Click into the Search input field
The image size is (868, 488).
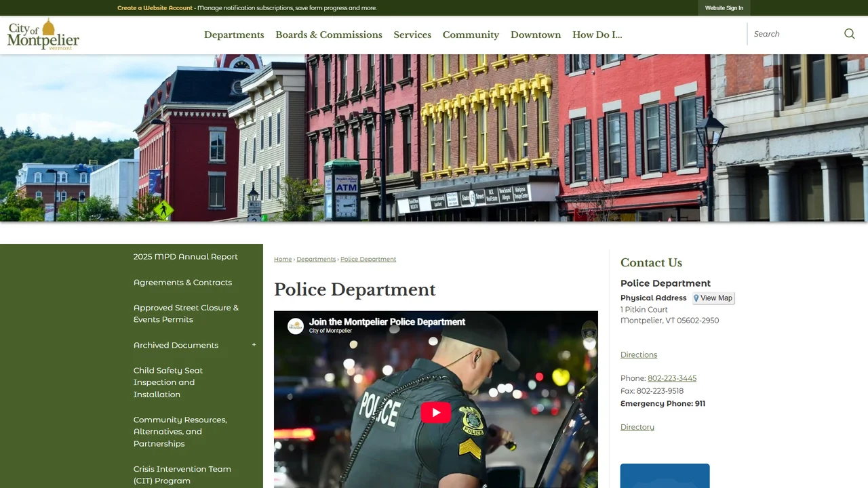(795, 34)
